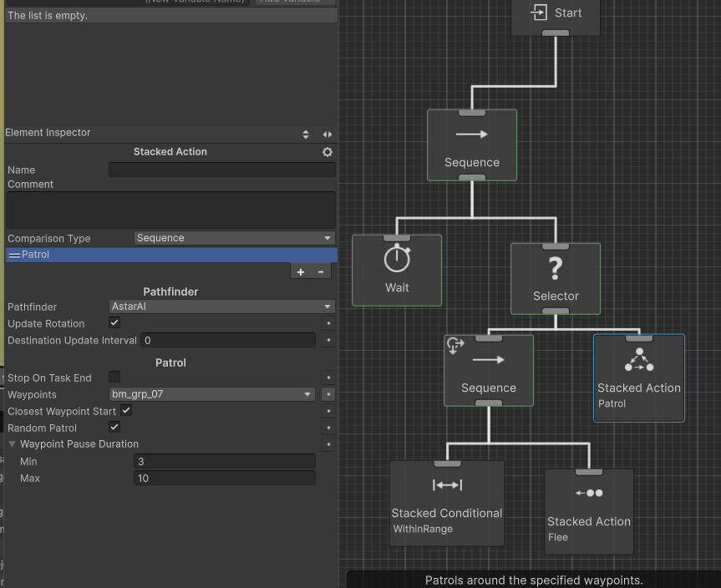Click the plus button to add action

click(301, 271)
